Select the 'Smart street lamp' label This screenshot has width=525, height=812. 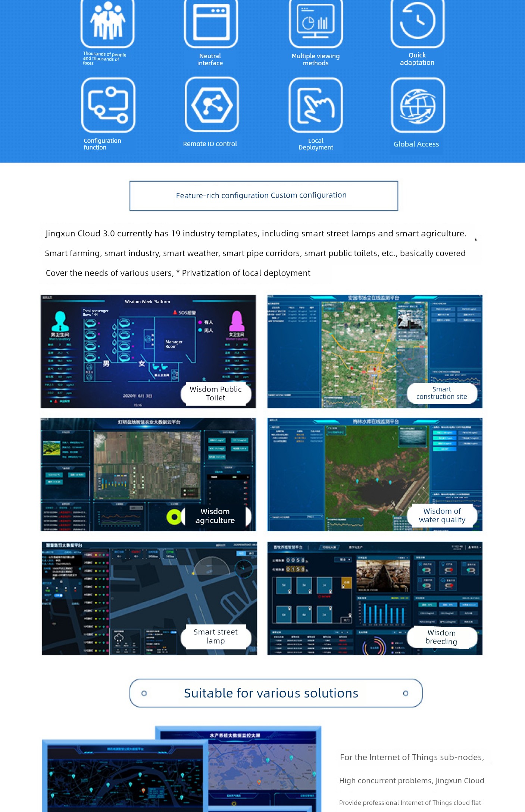click(x=216, y=636)
